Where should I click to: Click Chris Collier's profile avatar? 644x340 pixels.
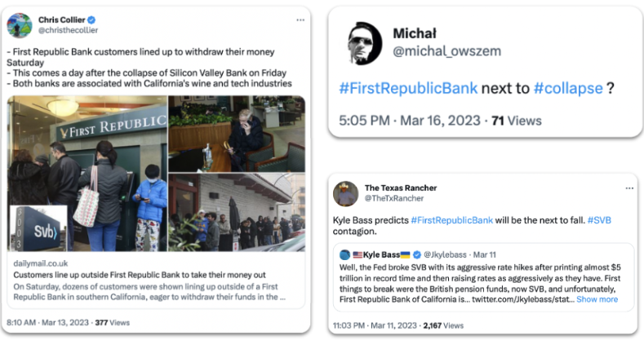pos(20,25)
